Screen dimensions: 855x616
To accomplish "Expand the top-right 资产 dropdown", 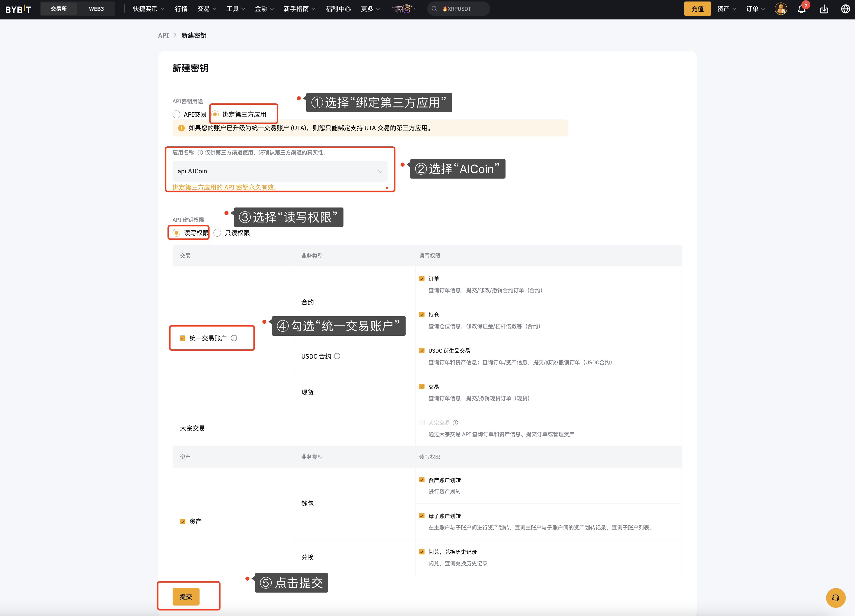I will 727,9.
